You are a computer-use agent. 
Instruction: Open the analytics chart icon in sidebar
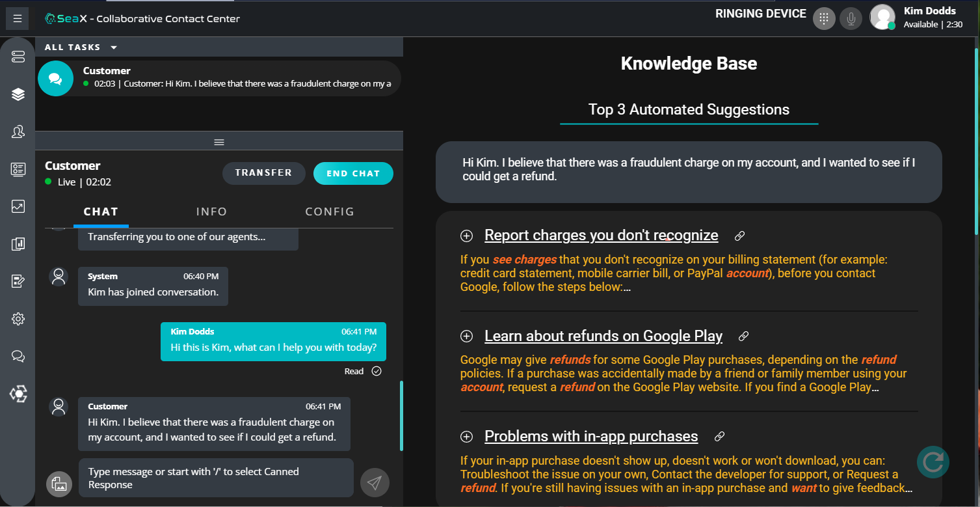coord(18,207)
